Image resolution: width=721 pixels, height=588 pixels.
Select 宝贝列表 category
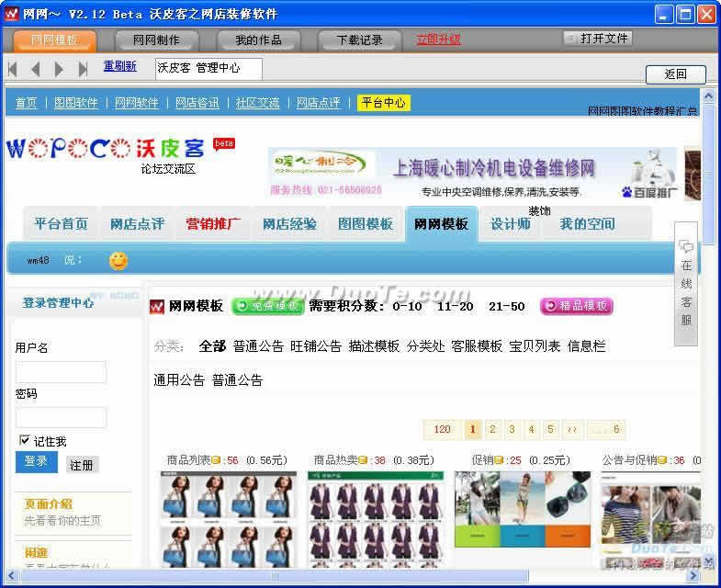pyautogui.click(x=535, y=346)
